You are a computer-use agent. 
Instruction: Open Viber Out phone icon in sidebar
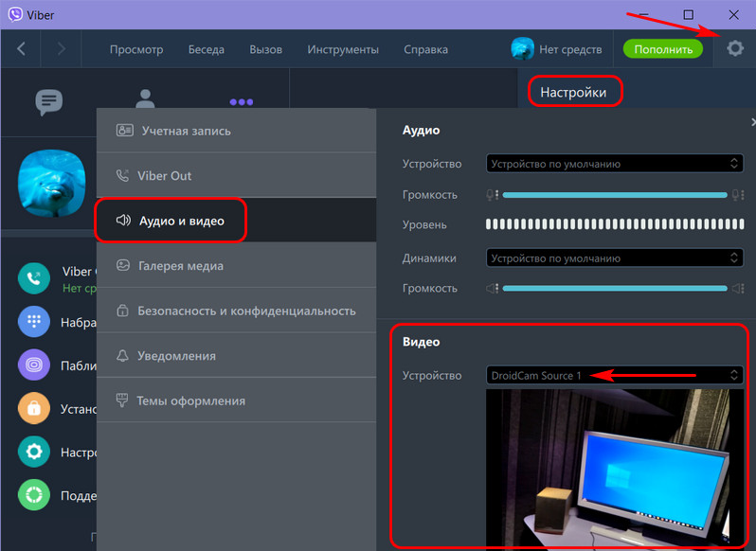[34, 278]
